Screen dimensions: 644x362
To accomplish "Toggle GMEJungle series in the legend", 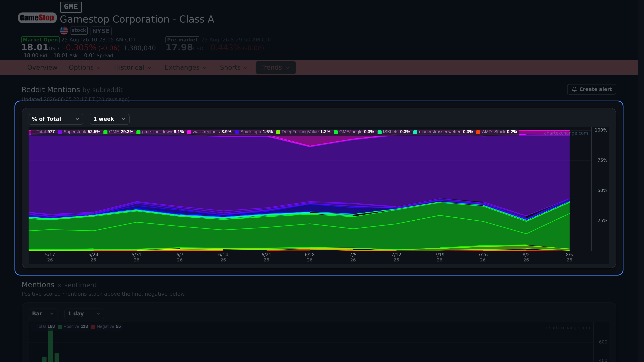I will [x=354, y=132].
